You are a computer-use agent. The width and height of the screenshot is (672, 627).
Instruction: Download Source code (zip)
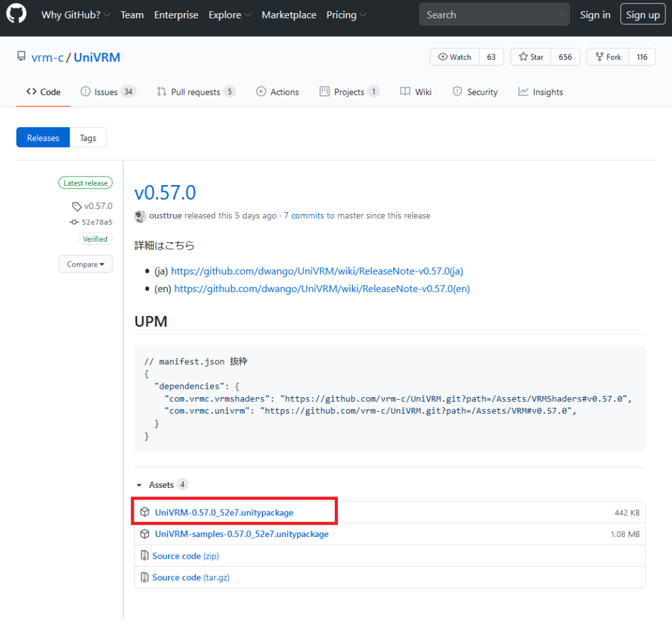186,556
